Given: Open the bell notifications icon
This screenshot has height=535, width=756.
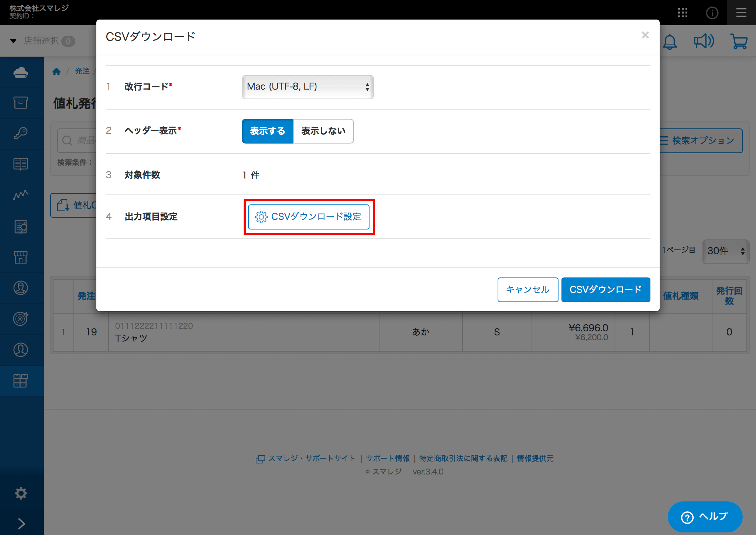Looking at the screenshot, I should pyautogui.click(x=670, y=42).
